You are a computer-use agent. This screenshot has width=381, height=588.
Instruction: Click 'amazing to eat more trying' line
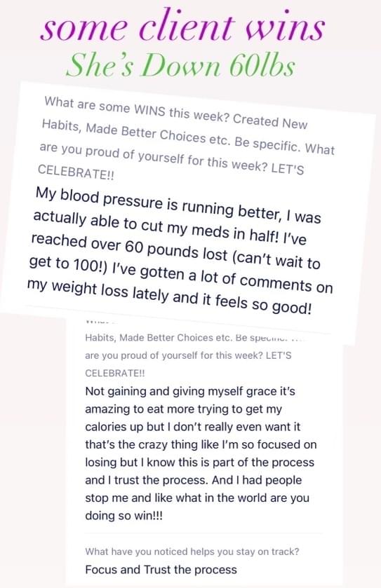coord(183,409)
